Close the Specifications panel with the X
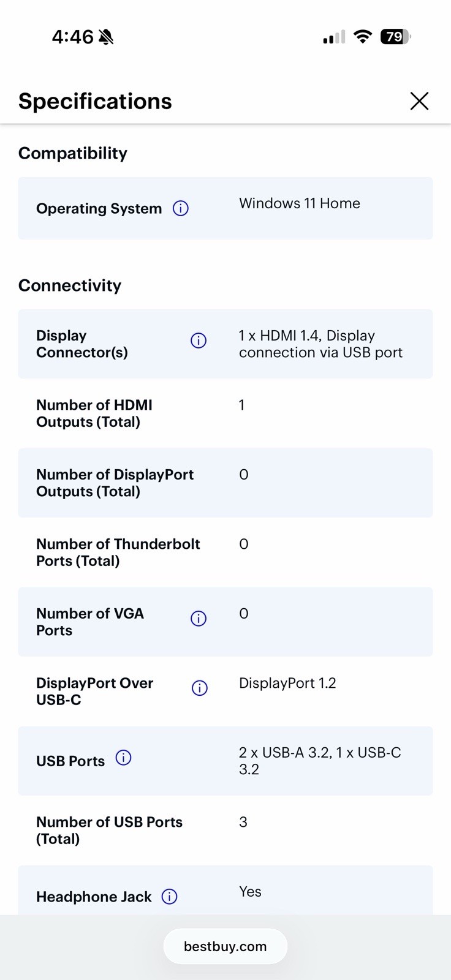Screen dimensions: 451x980 tap(419, 101)
